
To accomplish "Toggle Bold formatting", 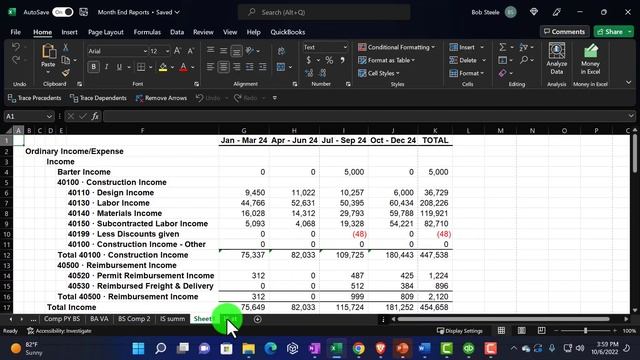I will point(93,67).
